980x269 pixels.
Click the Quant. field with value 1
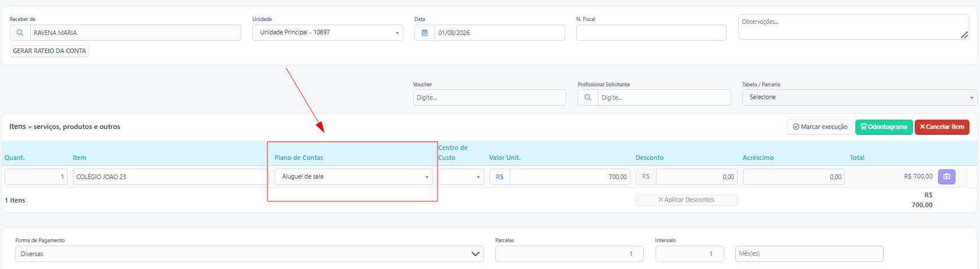click(36, 177)
